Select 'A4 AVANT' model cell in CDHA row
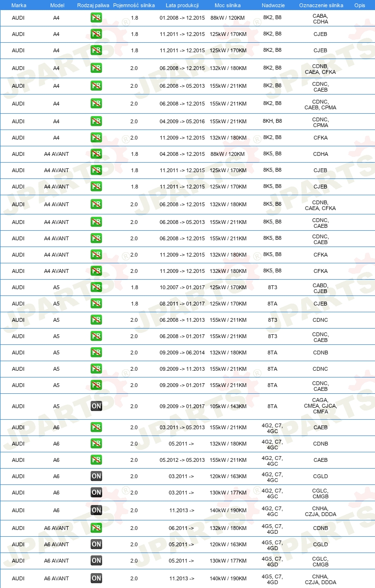The image size is (375, 588). (x=57, y=154)
